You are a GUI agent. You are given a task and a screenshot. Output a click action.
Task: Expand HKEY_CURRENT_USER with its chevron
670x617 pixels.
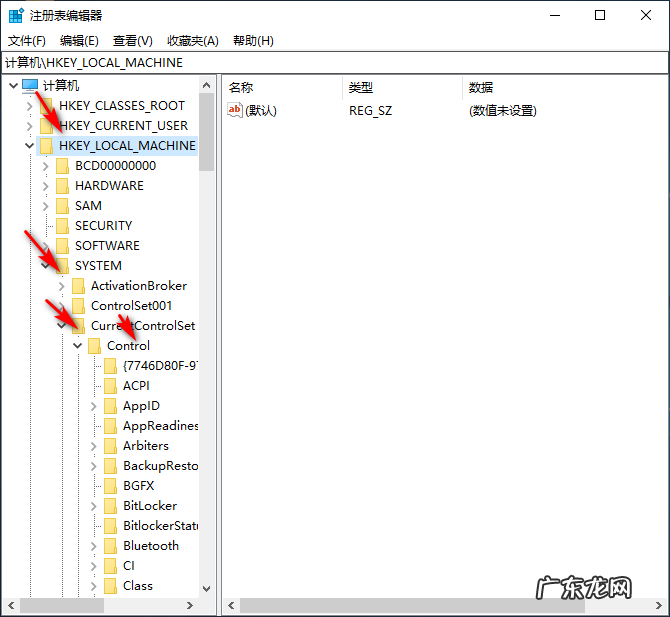(29, 126)
